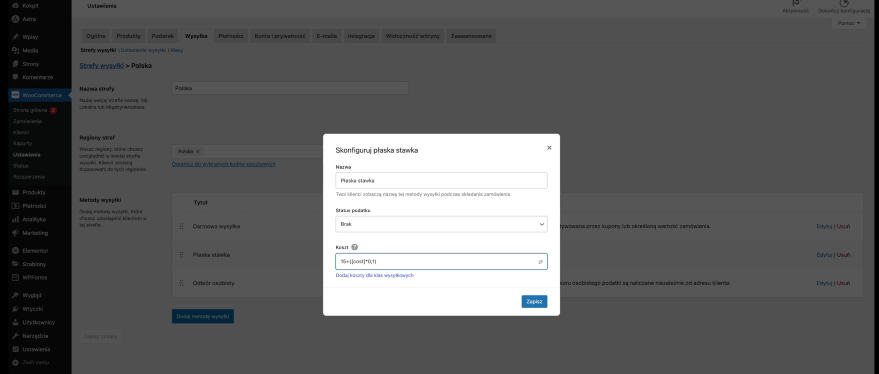Click the Wpisy pin icon
This screenshot has width=879, height=374.
click(x=16, y=37)
